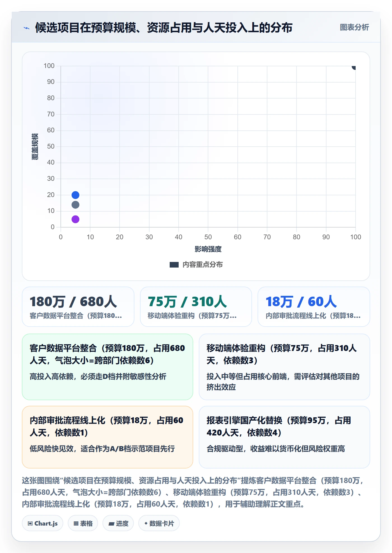
Task: Click the grid icon in 表格 tag
Action: tap(76, 524)
